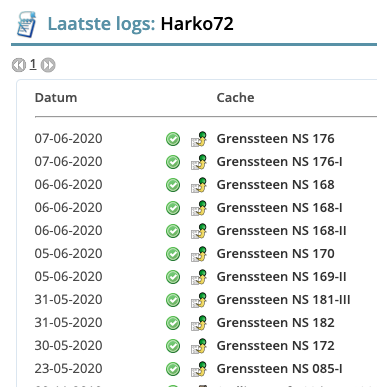Go to next page using right arrow
The width and height of the screenshot is (377, 387).
tap(48, 65)
